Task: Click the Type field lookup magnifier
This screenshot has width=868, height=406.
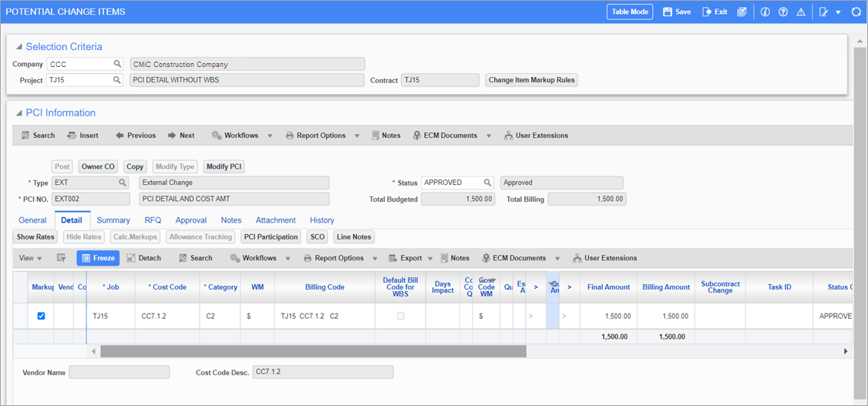Action: point(122,183)
